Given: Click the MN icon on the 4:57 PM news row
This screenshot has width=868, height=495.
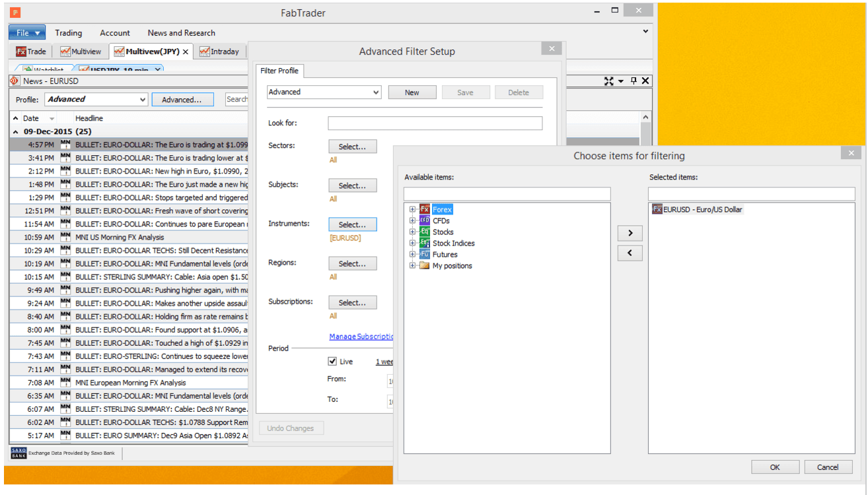Looking at the screenshot, I should coord(65,144).
